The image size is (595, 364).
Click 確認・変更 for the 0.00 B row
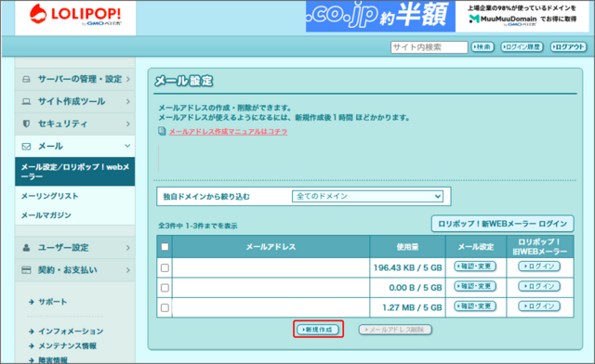pyautogui.click(x=475, y=286)
